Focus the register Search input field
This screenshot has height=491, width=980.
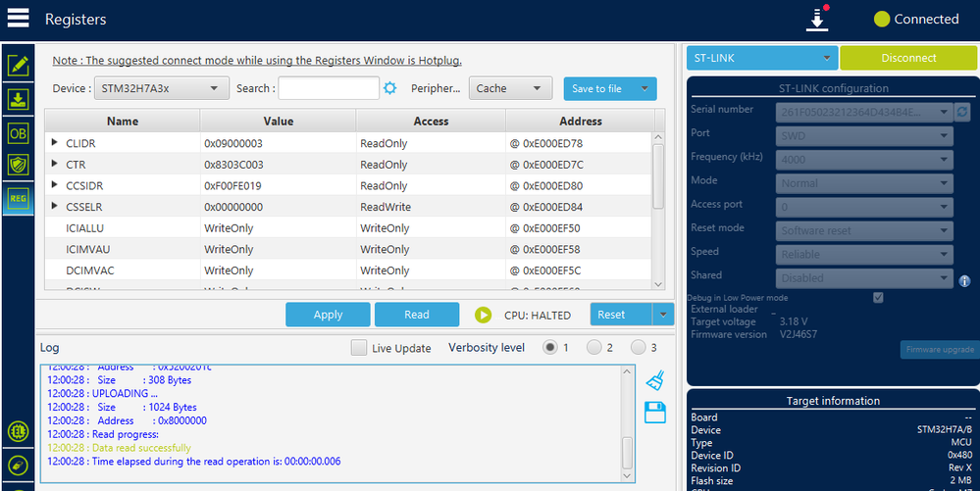(x=329, y=88)
